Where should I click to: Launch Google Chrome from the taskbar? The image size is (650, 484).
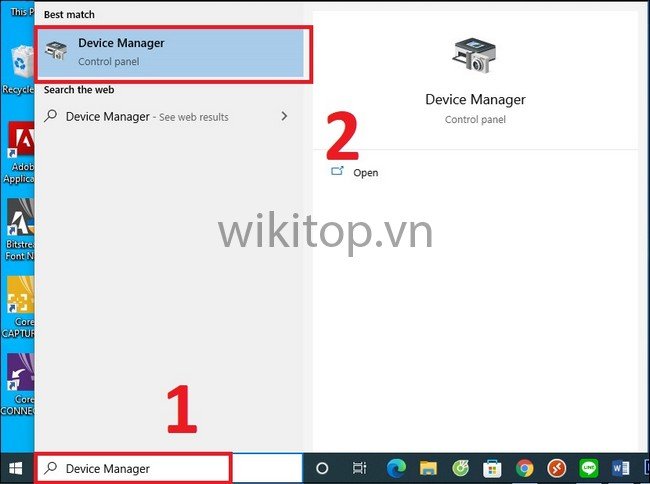pyautogui.click(x=524, y=468)
